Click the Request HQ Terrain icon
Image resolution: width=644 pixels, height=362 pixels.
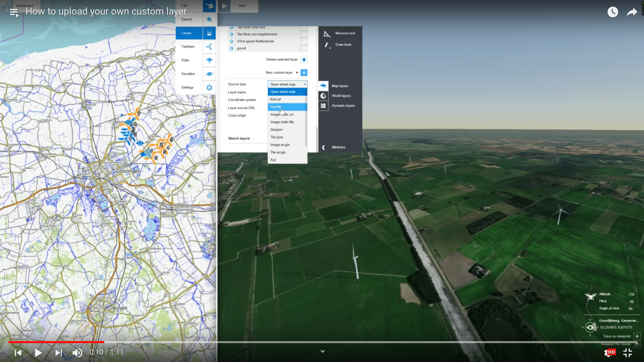click(637, 344)
